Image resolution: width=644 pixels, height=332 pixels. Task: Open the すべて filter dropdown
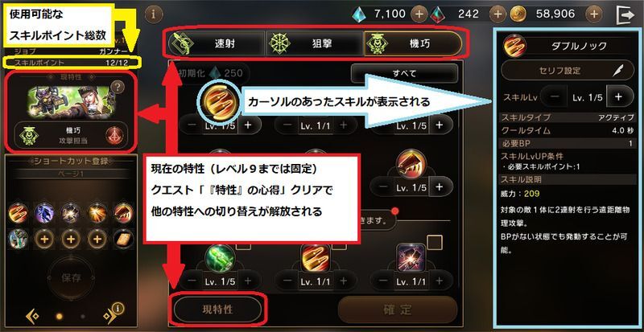click(x=404, y=73)
